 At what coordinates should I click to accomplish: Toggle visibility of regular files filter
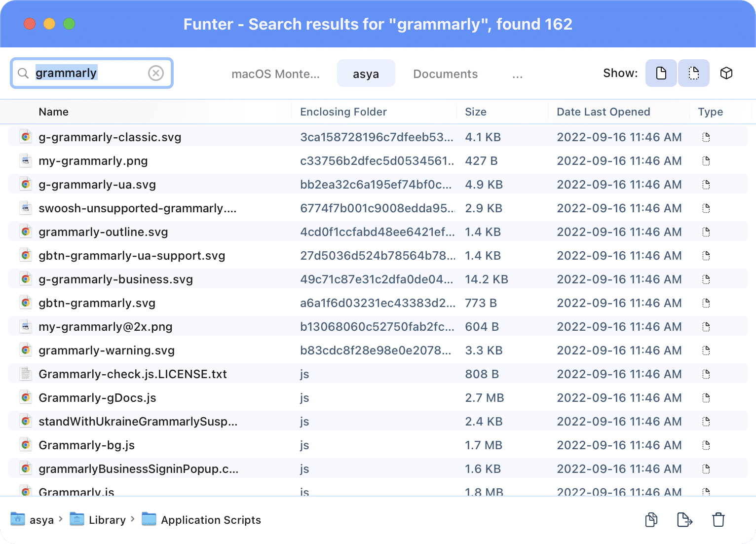click(x=661, y=73)
